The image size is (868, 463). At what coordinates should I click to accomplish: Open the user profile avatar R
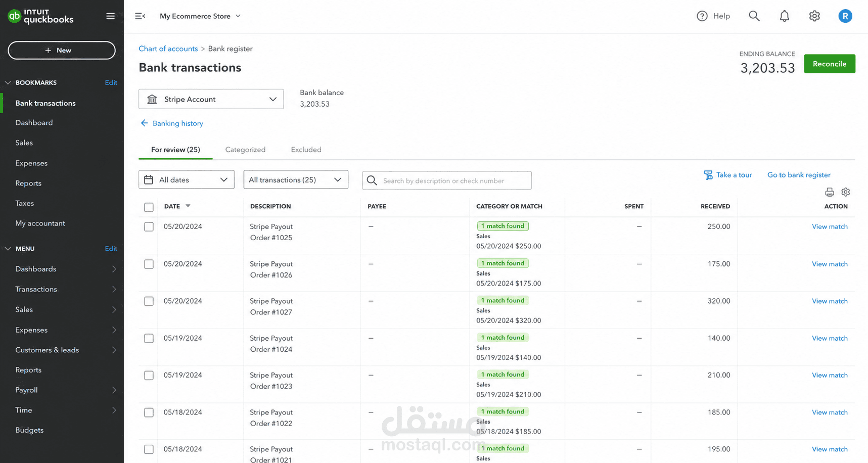[845, 16]
